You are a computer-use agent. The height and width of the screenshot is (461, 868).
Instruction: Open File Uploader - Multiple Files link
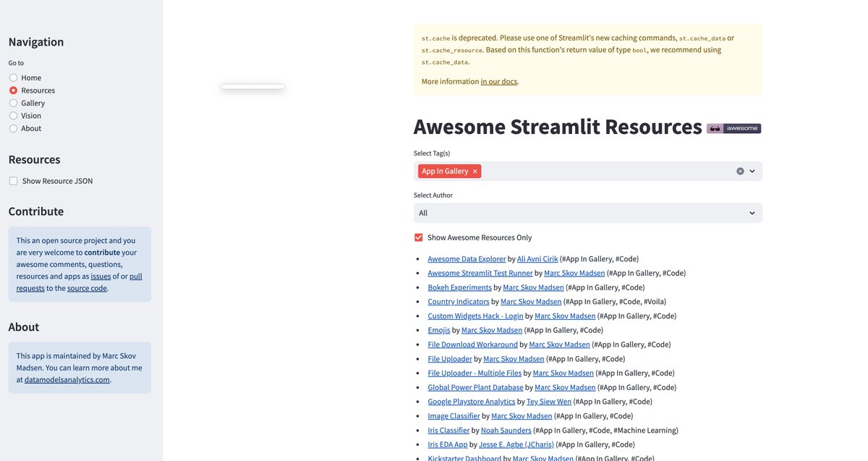coord(475,373)
